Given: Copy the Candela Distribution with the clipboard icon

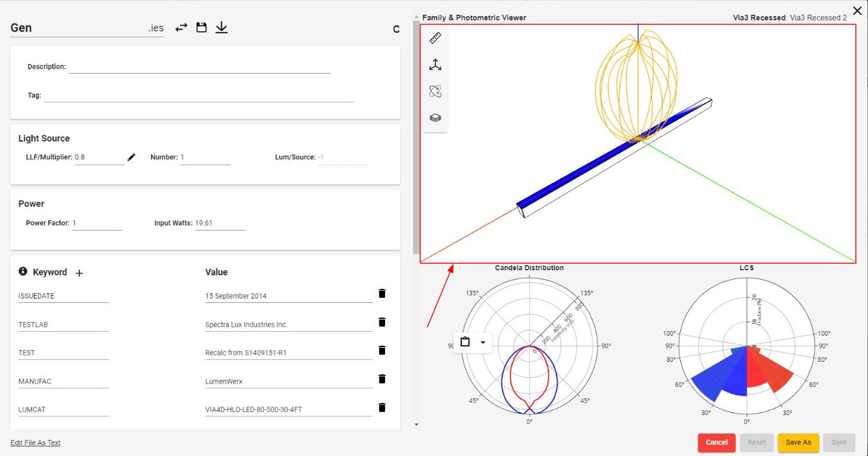Looking at the screenshot, I should 464,343.
